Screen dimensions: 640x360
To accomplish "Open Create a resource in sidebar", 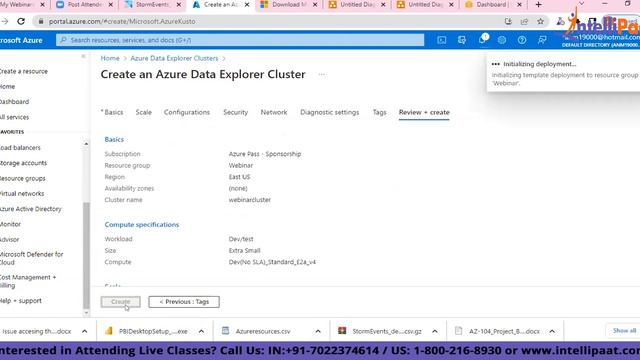I will tap(24, 71).
